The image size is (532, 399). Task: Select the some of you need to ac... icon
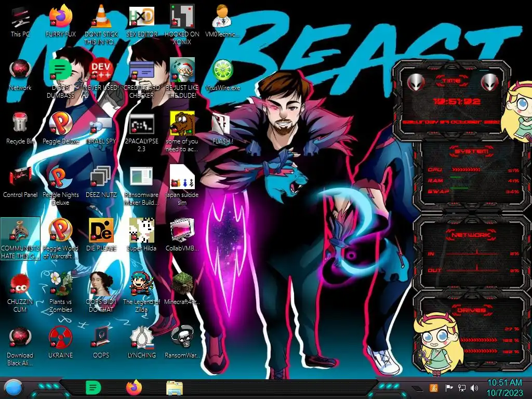tap(182, 132)
